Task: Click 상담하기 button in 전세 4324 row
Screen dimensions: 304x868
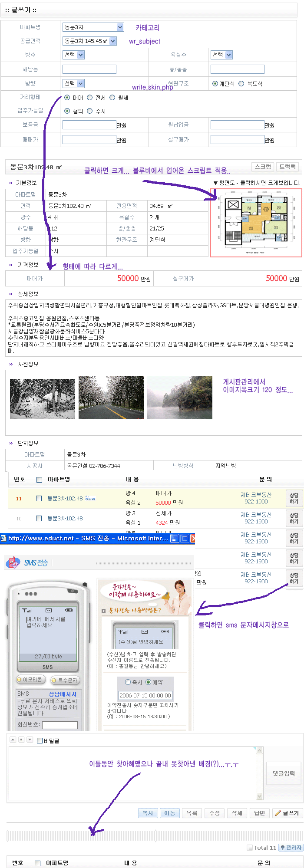Action: (294, 518)
